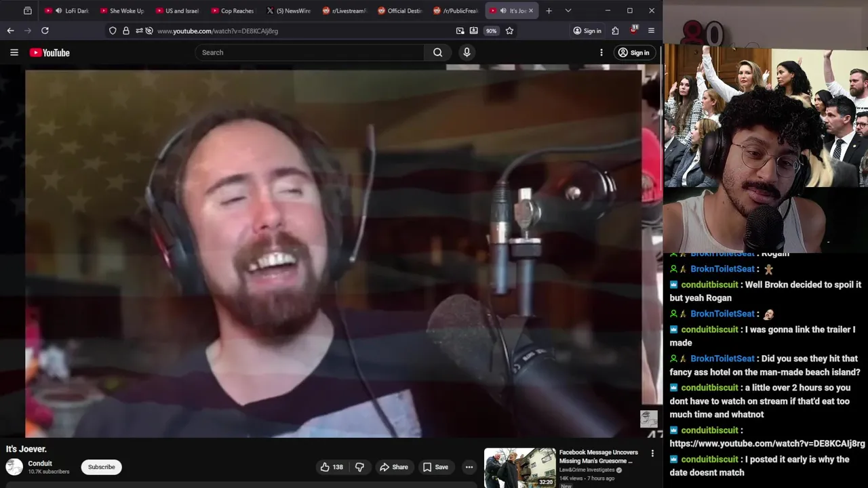Open the Facebook Message Uncovers video thumbnail
868x488 pixels.
click(520, 468)
